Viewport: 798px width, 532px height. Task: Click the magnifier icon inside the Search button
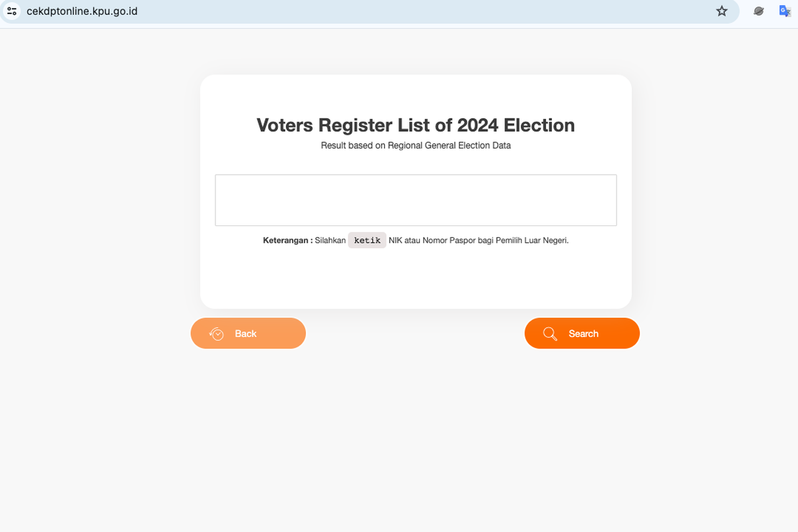click(550, 333)
